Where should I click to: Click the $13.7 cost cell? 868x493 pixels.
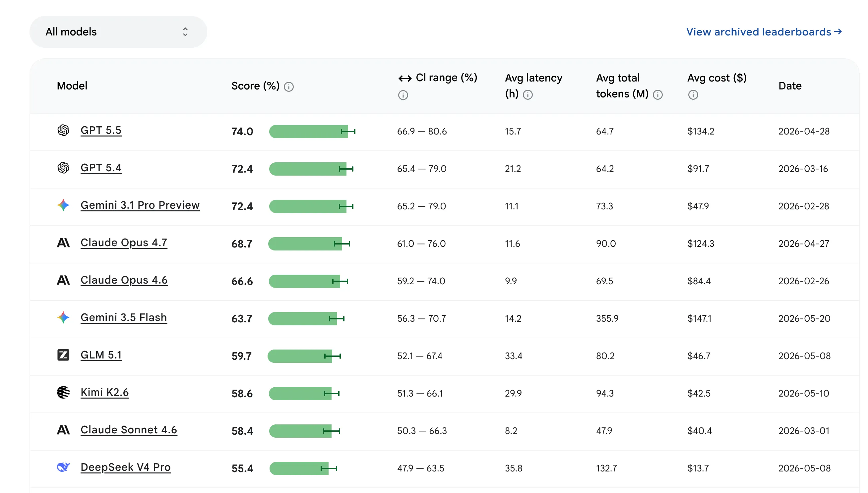click(698, 468)
